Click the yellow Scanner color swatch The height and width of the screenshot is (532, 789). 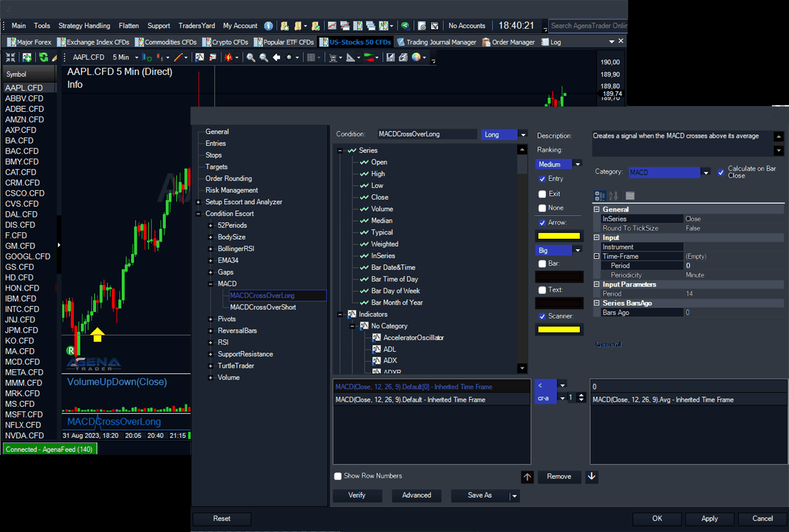click(x=559, y=330)
